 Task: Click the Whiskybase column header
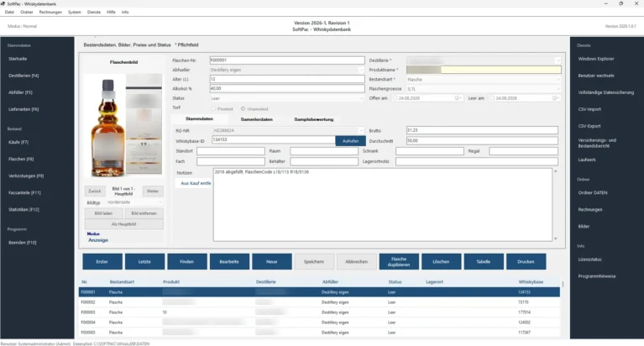click(531, 282)
